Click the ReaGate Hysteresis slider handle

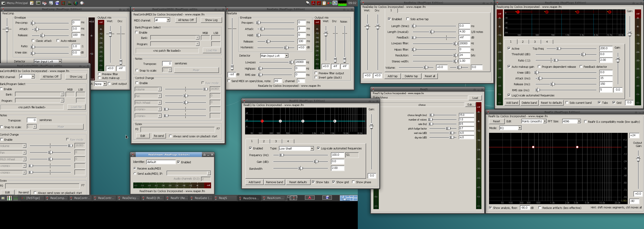pyautogui.click(x=286, y=47)
